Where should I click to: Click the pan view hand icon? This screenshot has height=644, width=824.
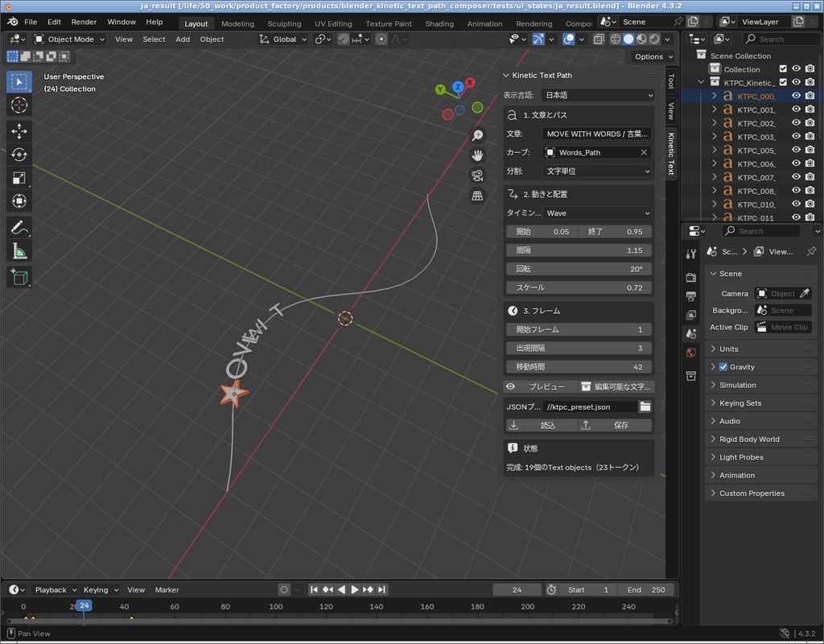point(477,155)
